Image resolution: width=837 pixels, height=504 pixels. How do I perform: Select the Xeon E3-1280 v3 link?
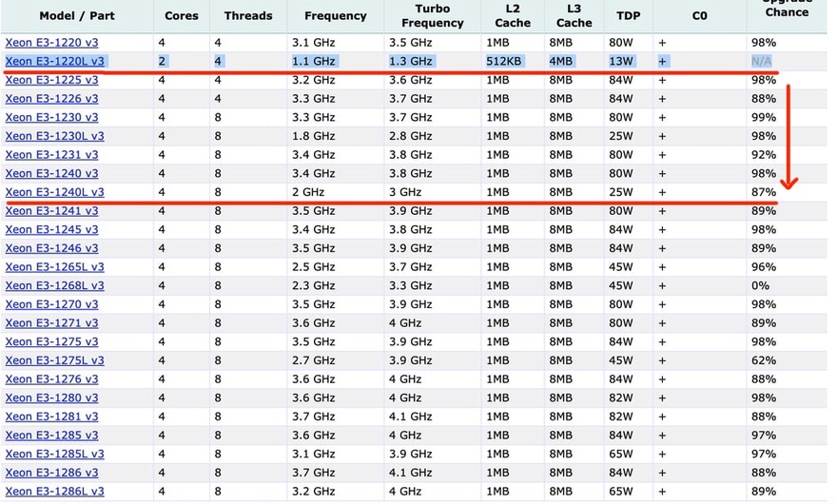coord(51,397)
